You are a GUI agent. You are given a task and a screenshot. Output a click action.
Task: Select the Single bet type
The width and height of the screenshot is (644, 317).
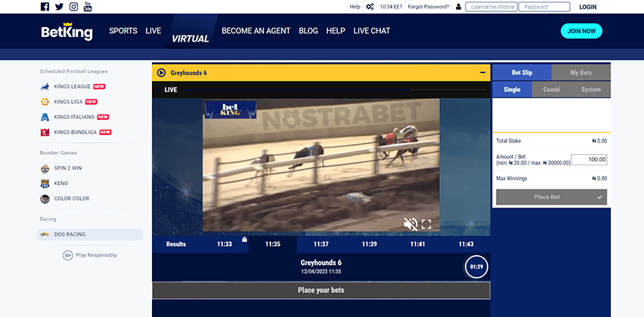512,89
